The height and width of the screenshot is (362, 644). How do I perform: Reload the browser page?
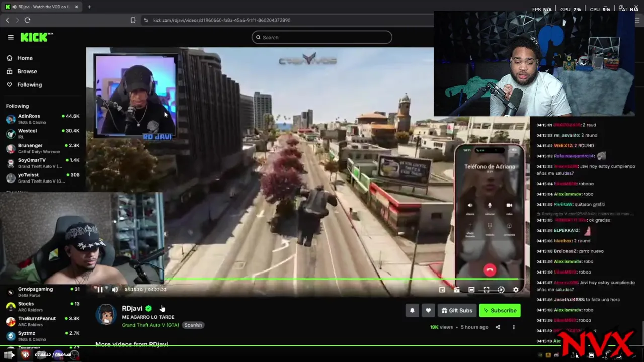(27, 20)
